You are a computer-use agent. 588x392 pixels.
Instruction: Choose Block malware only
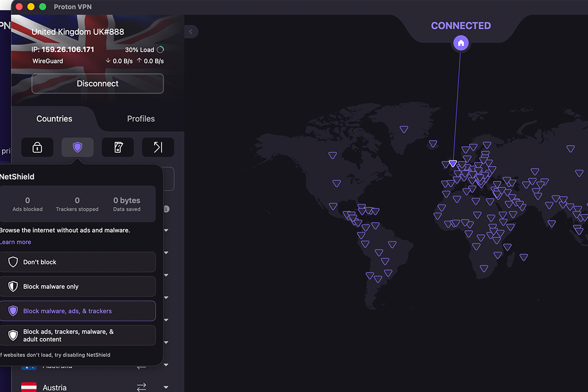78,286
